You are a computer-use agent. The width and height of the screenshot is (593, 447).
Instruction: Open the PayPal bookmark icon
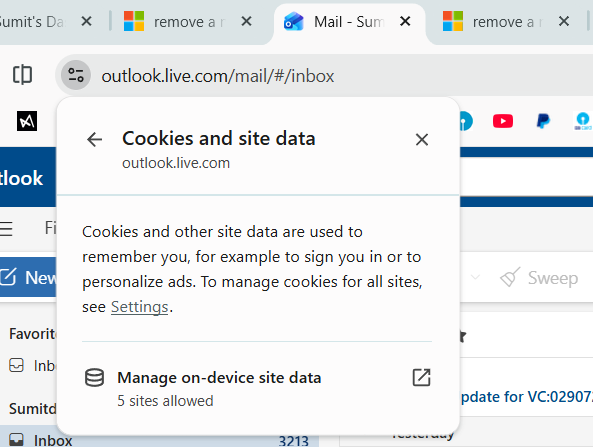[x=543, y=121]
